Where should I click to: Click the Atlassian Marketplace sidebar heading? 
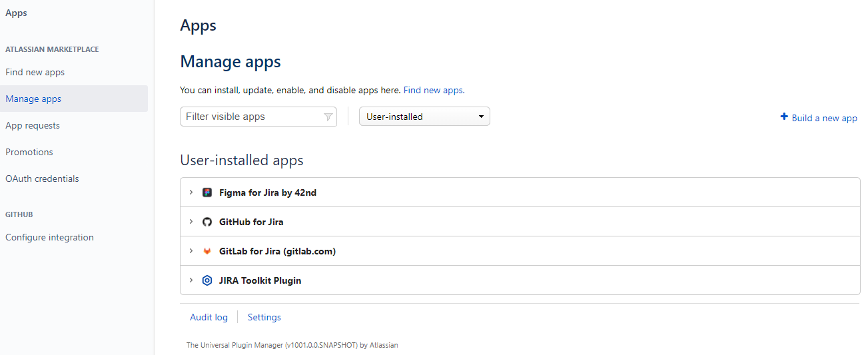(52, 49)
